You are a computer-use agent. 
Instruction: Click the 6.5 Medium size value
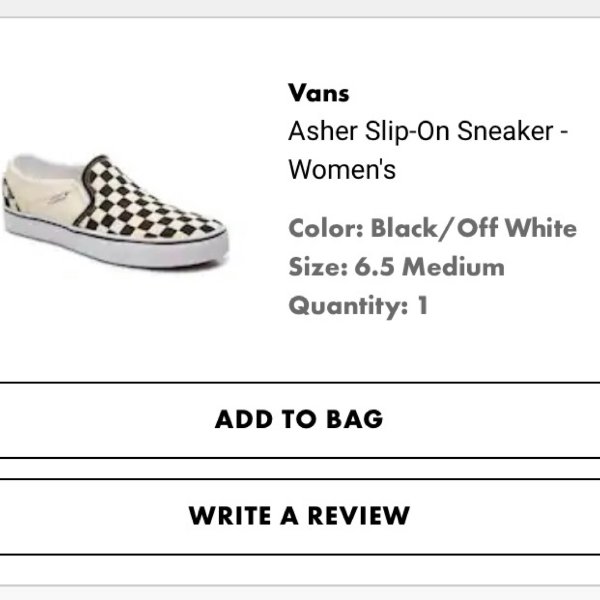pos(430,267)
